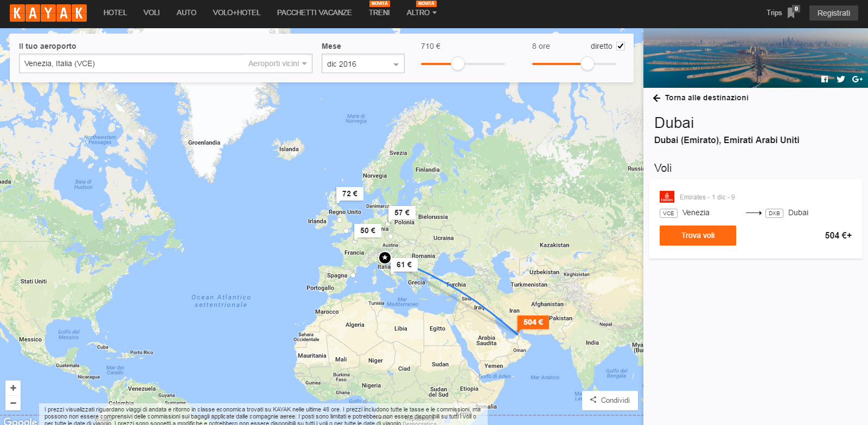Go to the VOLI tab
The image size is (868, 425).
click(x=151, y=12)
